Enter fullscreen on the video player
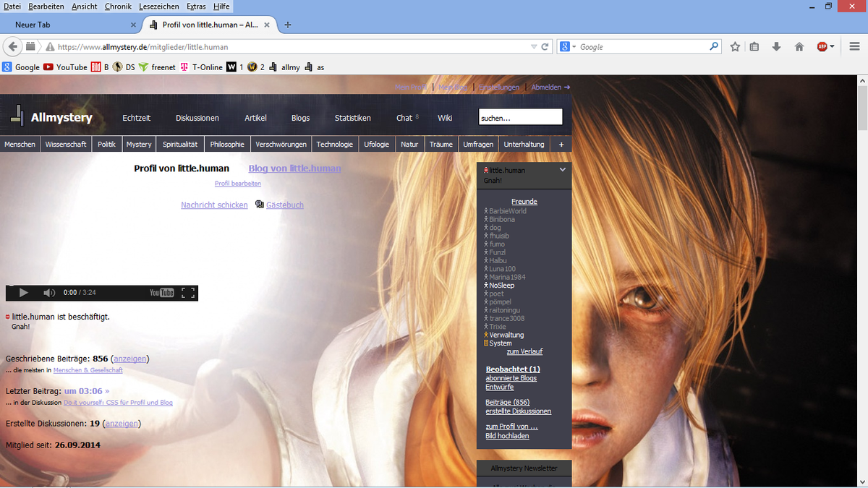This screenshot has width=868, height=488. click(188, 293)
